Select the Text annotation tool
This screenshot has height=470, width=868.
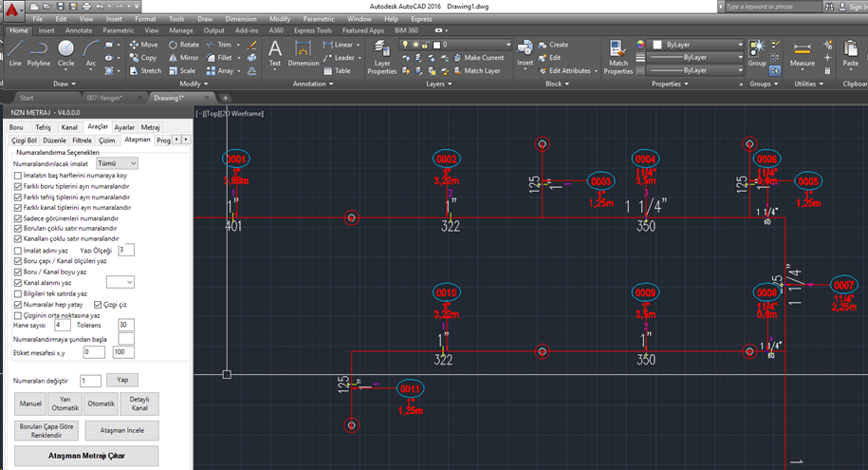coord(274,53)
